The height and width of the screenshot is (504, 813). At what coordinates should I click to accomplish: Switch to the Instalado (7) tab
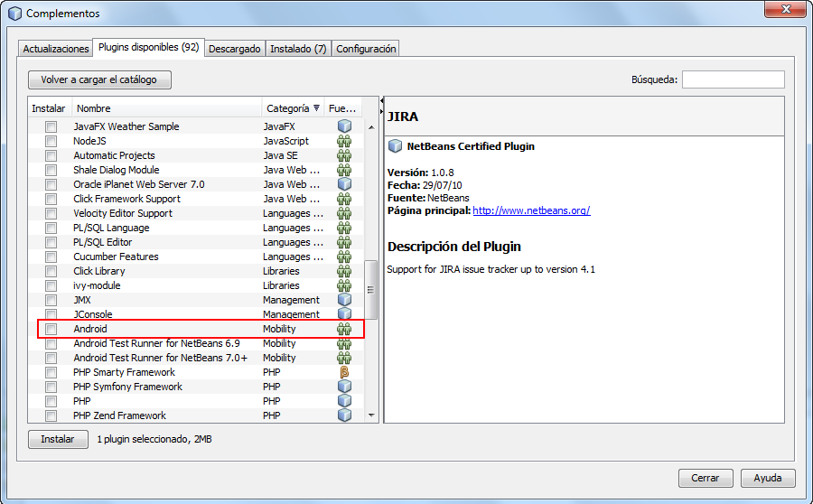[x=298, y=49]
